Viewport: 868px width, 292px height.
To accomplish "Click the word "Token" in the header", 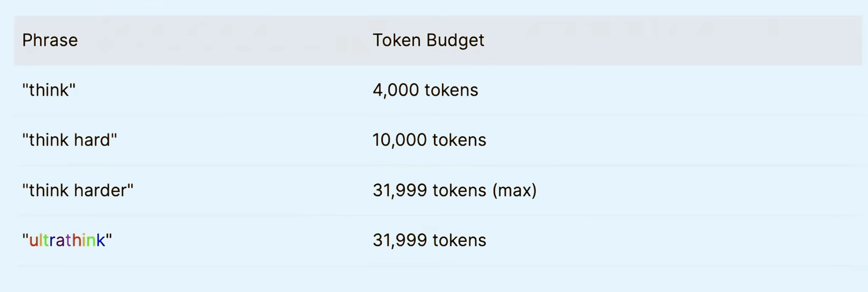I will point(397,40).
